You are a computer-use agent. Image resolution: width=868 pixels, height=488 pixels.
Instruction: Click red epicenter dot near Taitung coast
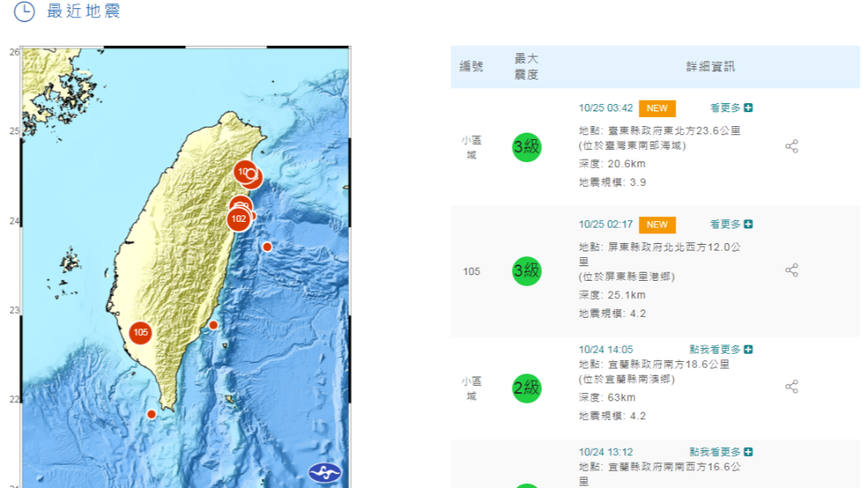point(213,325)
